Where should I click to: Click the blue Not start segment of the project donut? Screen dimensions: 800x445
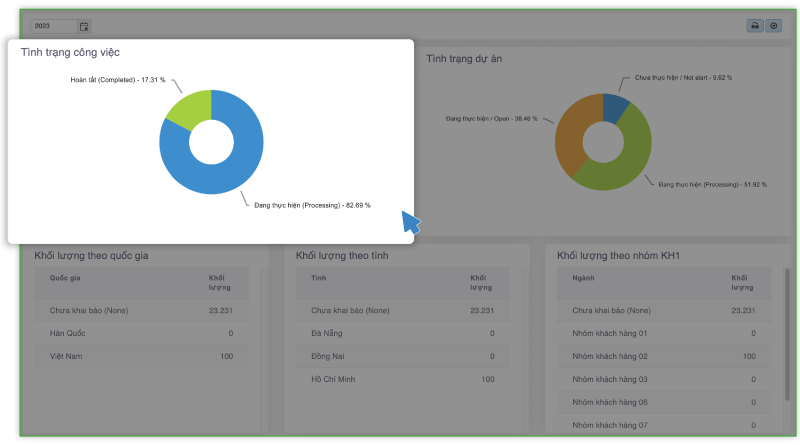pyautogui.click(x=615, y=105)
